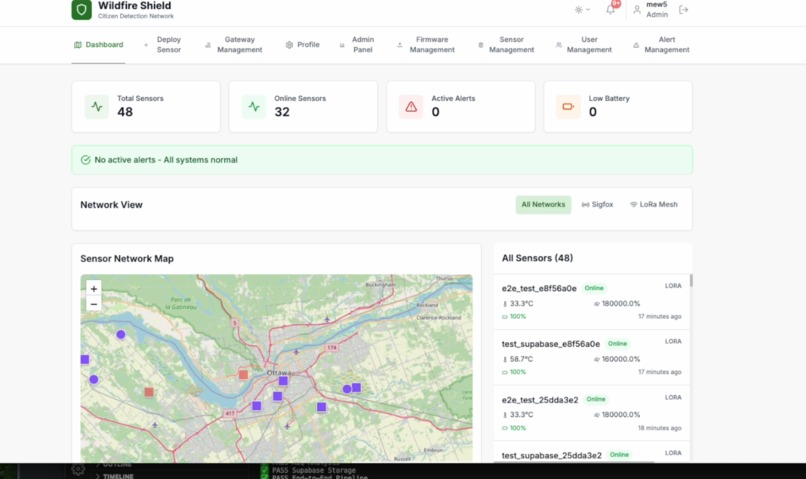The image size is (806, 479).
Task: Open the User Management tab
Action: (584, 45)
